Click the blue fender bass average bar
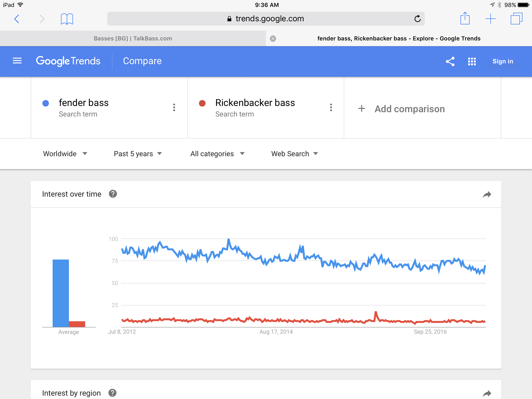The image size is (532, 399). click(61, 293)
